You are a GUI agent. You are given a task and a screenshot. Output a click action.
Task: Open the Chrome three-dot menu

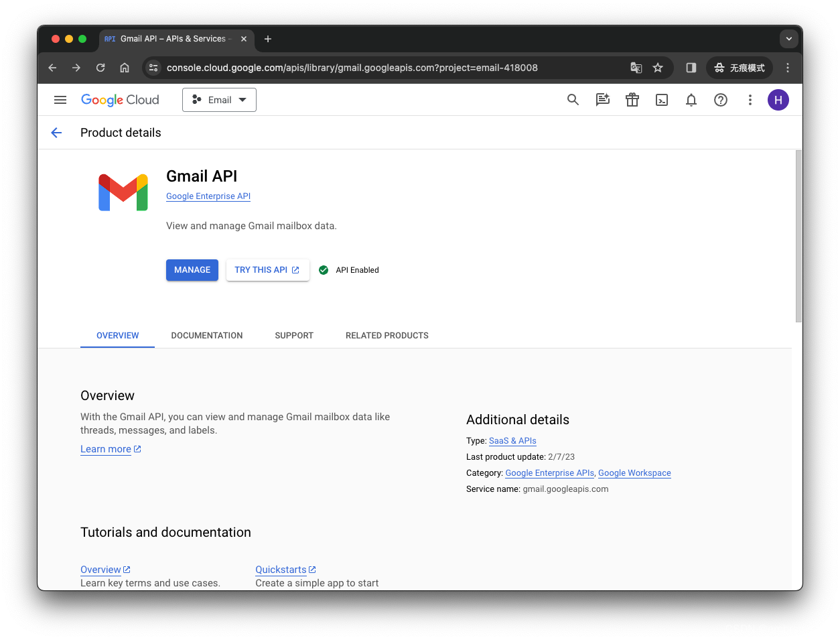788,68
